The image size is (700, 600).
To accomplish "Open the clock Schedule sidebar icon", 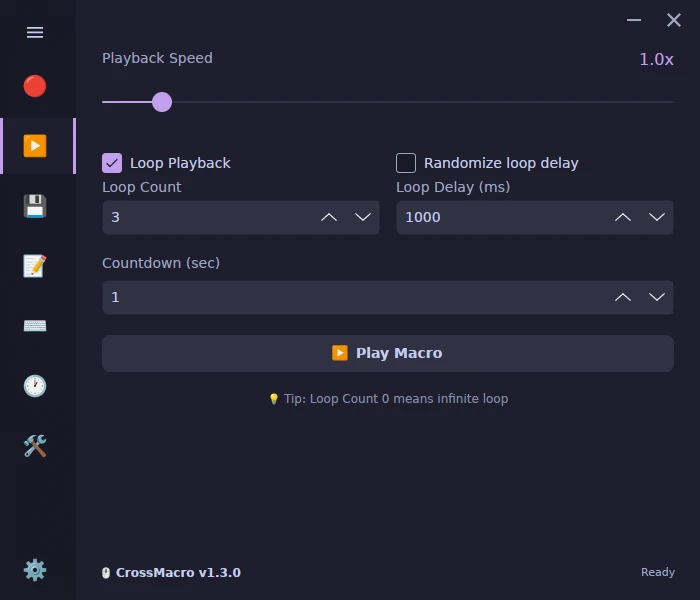I will 35,386.
